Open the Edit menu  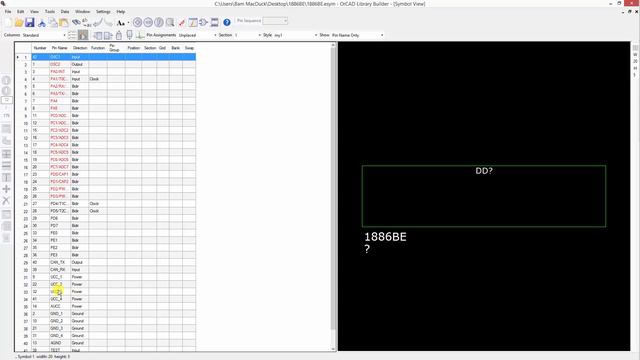point(20,11)
